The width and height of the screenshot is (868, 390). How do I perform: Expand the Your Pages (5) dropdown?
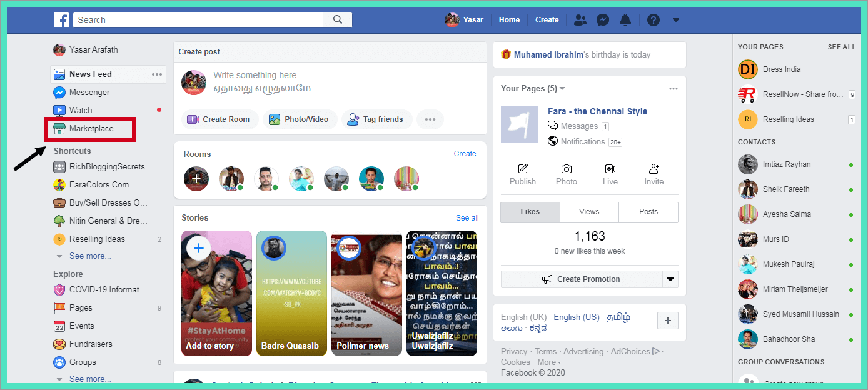tap(533, 89)
